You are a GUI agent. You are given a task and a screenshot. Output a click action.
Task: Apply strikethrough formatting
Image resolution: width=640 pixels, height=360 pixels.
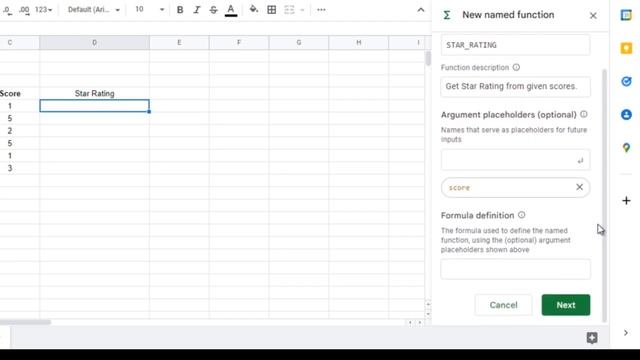[213, 10]
